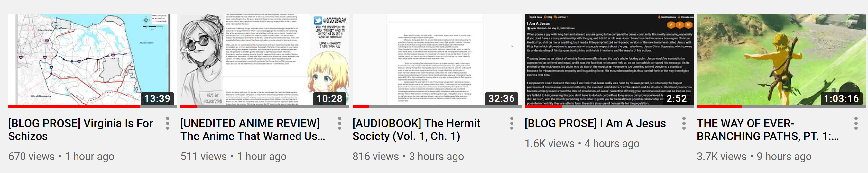Open options menu for Virginia Is For Schizos
This screenshot has width=868, height=173.
168,123
